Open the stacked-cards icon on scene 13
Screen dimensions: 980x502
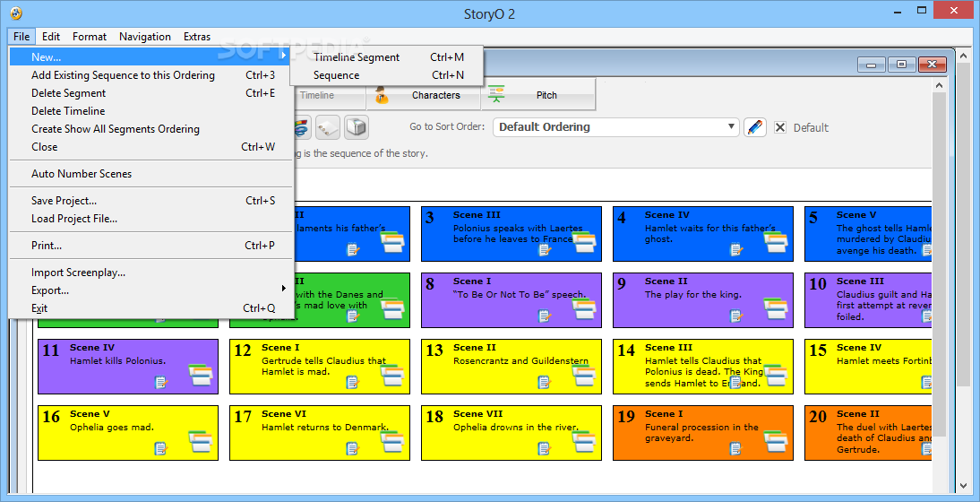tap(584, 375)
